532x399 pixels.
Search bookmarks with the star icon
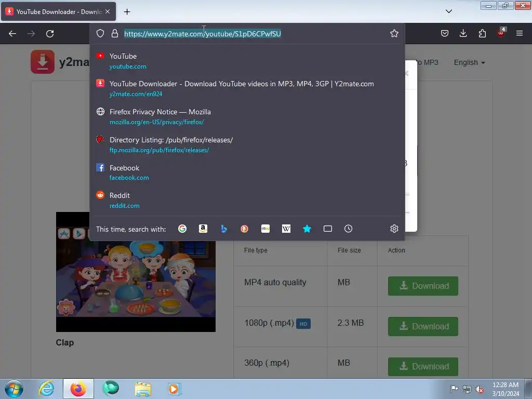tap(307, 229)
